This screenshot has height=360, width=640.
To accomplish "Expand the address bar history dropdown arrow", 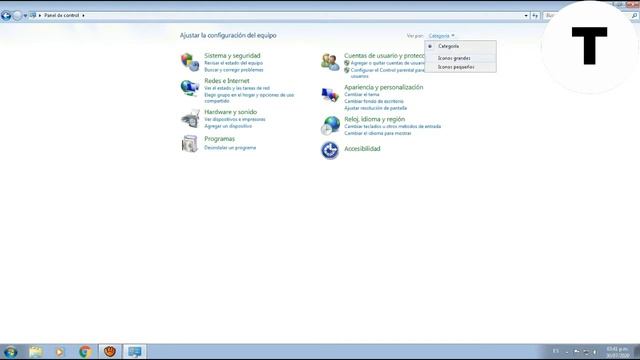I will pos(526,16).
